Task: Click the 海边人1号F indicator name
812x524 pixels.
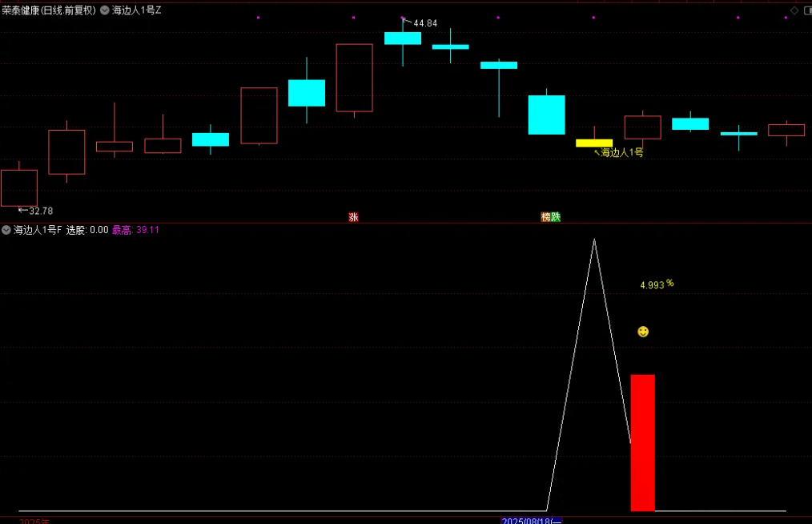Action: click(38, 230)
